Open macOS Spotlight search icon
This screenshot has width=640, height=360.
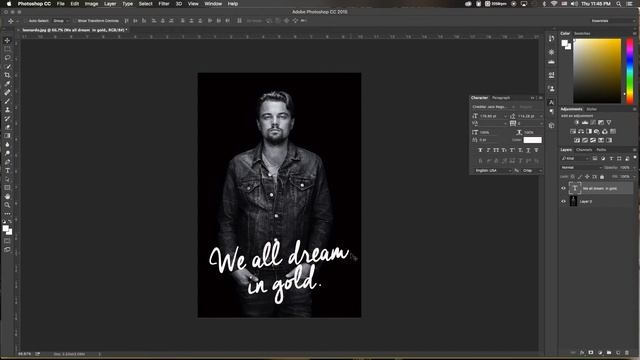619,4
